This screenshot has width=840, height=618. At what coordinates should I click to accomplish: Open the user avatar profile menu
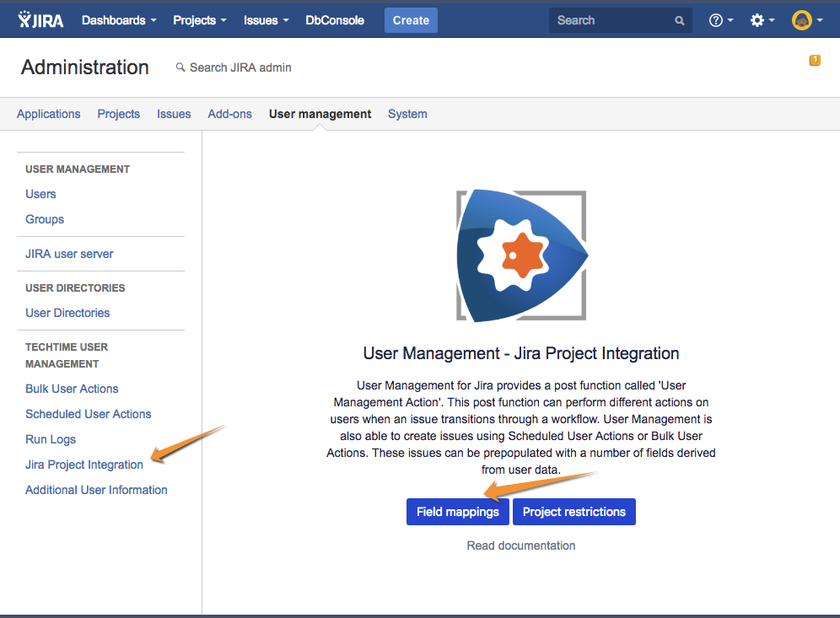tap(807, 20)
